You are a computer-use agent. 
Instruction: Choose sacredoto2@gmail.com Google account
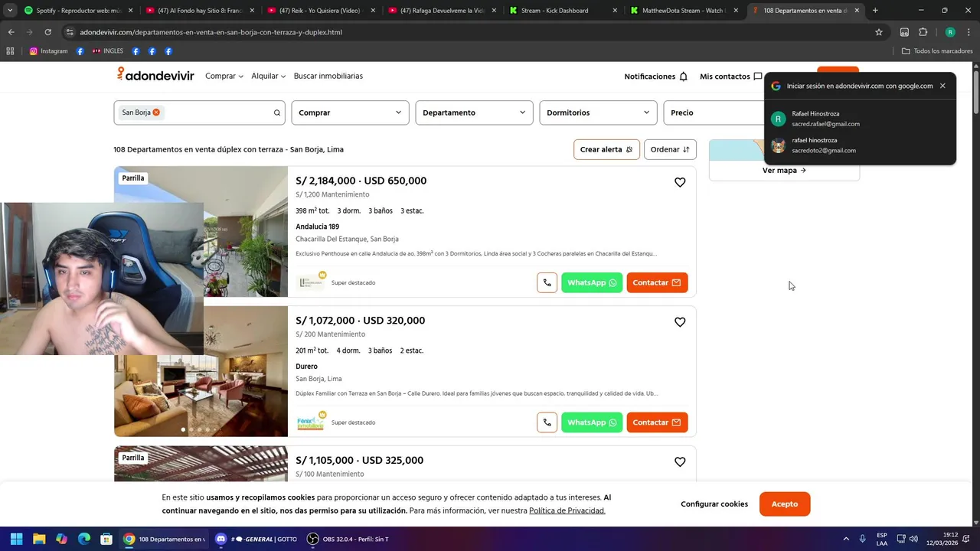(x=860, y=145)
